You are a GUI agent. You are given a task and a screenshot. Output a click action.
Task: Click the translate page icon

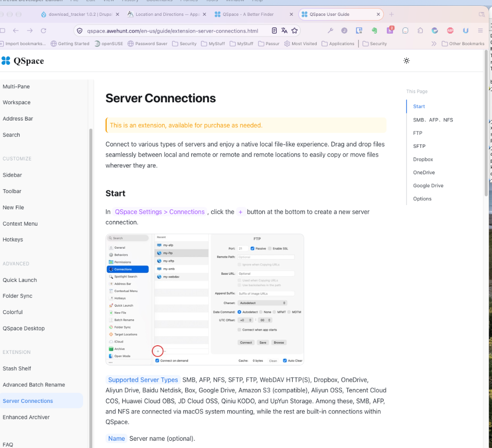284,30
